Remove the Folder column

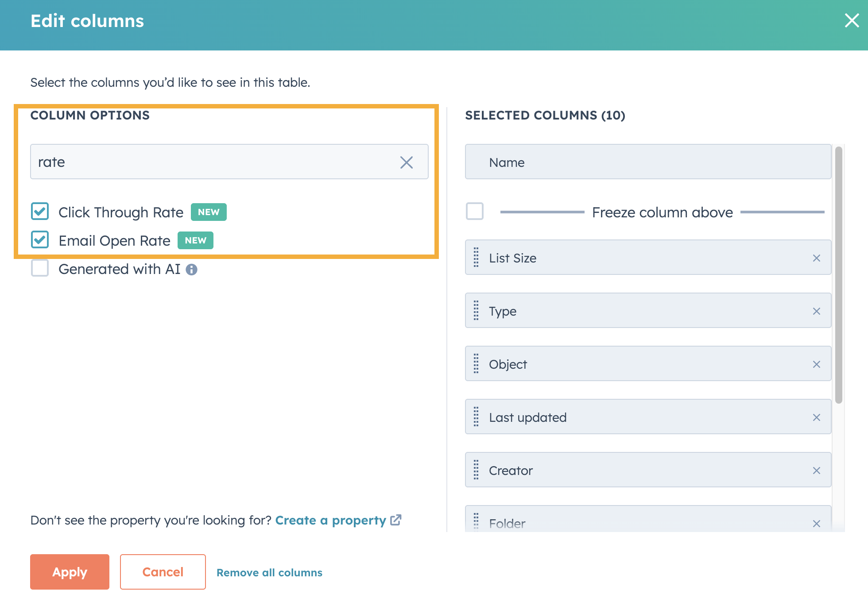[x=816, y=524]
